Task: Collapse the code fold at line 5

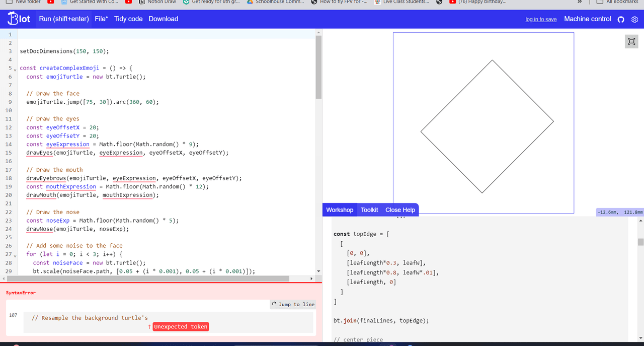Action: (15, 68)
